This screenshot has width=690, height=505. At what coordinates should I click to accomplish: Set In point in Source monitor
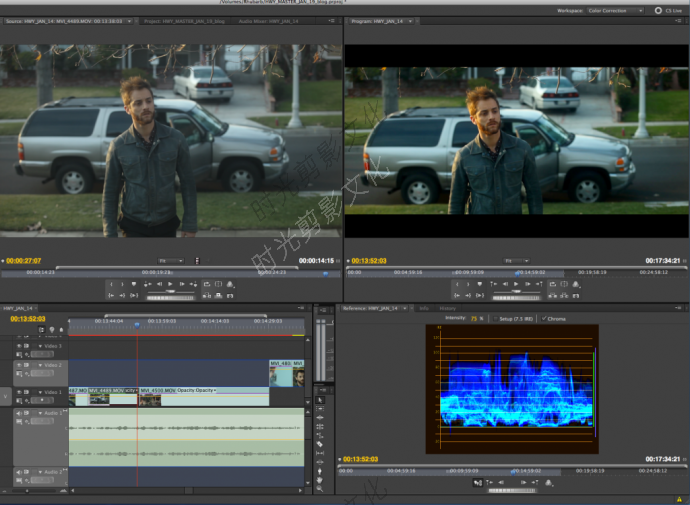coord(111,284)
